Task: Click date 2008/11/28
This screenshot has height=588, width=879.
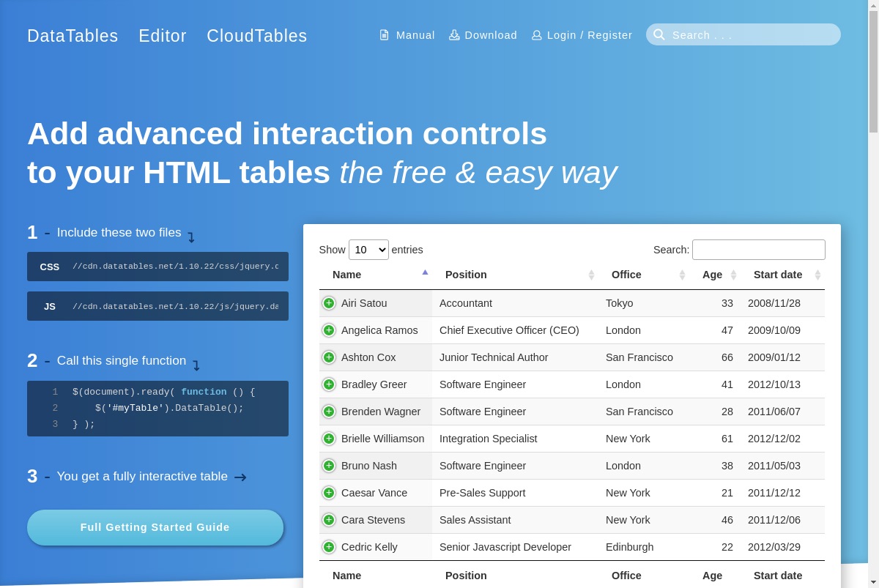Action: pyautogui.click(x=774, y=303)
